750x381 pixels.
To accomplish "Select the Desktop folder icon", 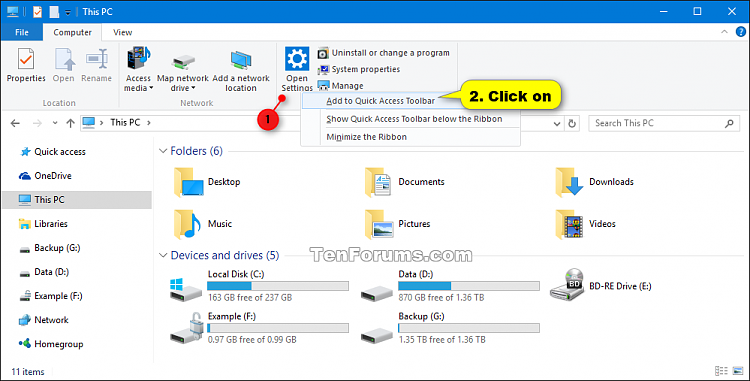I will coord(188,182).
